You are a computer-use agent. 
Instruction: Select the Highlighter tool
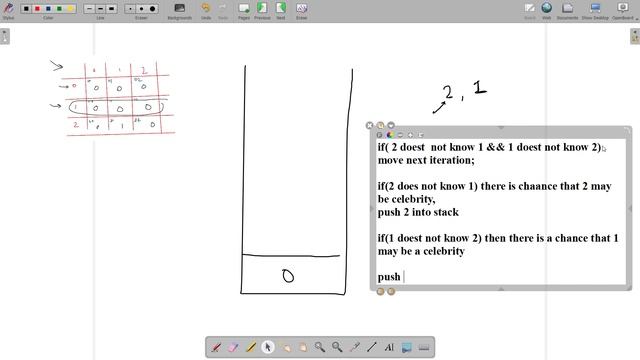(x=251, y=347)
